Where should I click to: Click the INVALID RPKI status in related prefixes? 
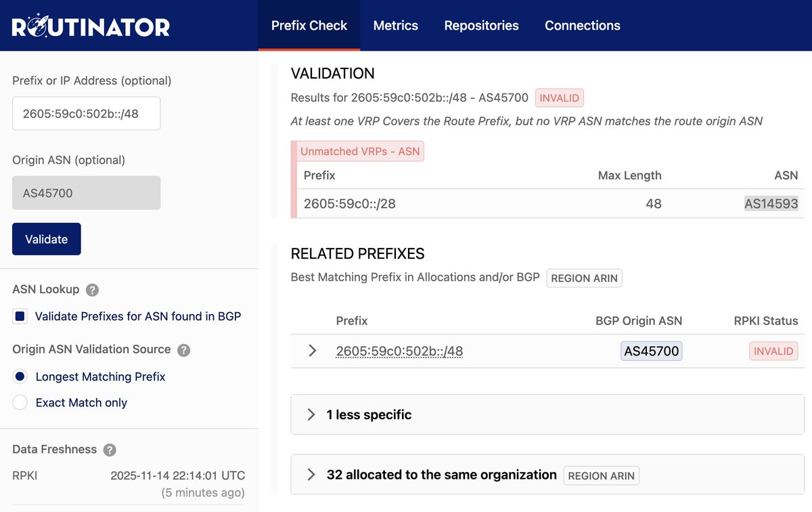773,351
